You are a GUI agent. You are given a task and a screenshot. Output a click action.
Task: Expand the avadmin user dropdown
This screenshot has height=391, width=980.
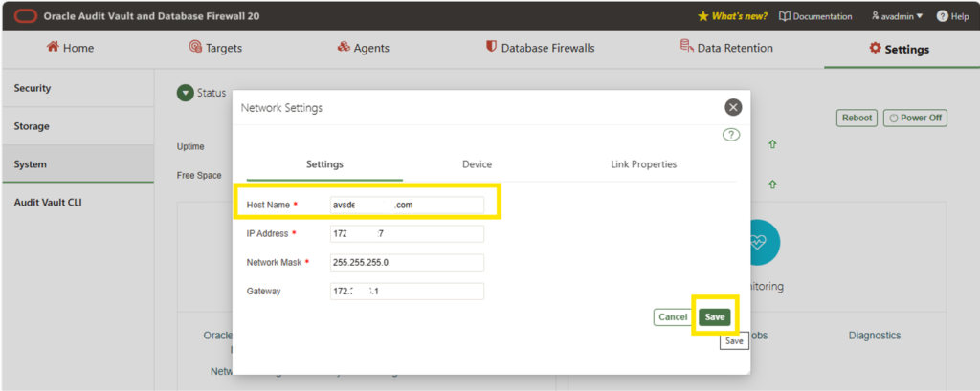[x=897, y=16]
